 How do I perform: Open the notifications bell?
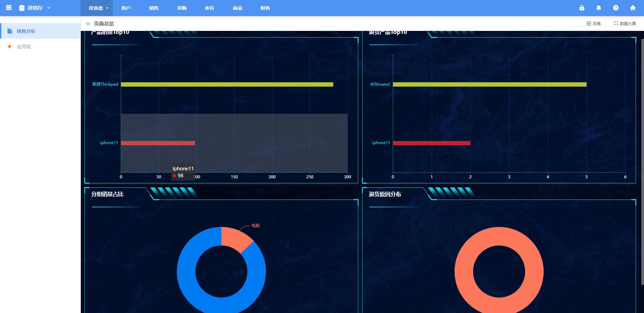599,8
